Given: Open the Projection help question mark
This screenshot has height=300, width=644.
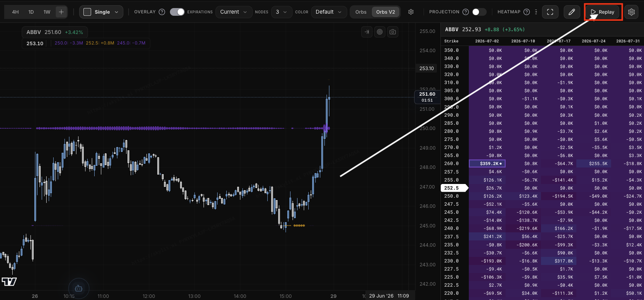Looking at the screenshot, I should [x=466, y=12].
